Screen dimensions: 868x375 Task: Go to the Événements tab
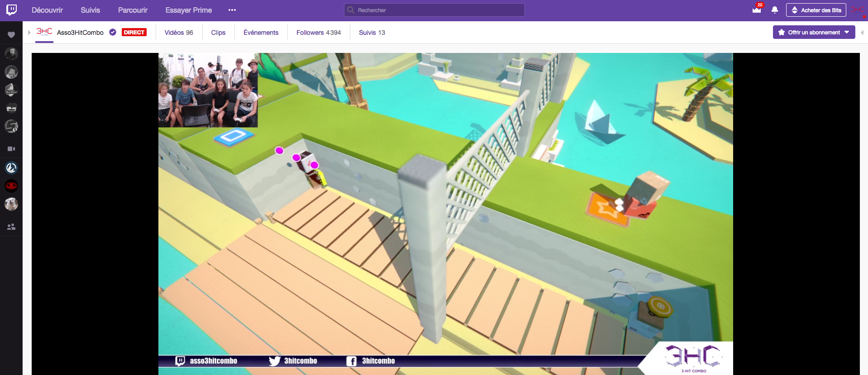[261, 33]
